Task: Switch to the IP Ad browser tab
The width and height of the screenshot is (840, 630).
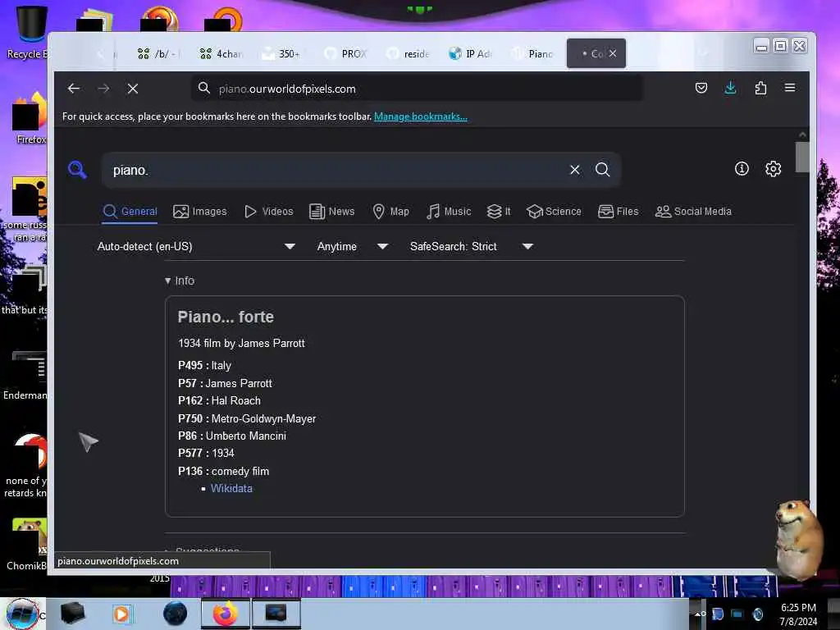Action: tap(470, 53)
